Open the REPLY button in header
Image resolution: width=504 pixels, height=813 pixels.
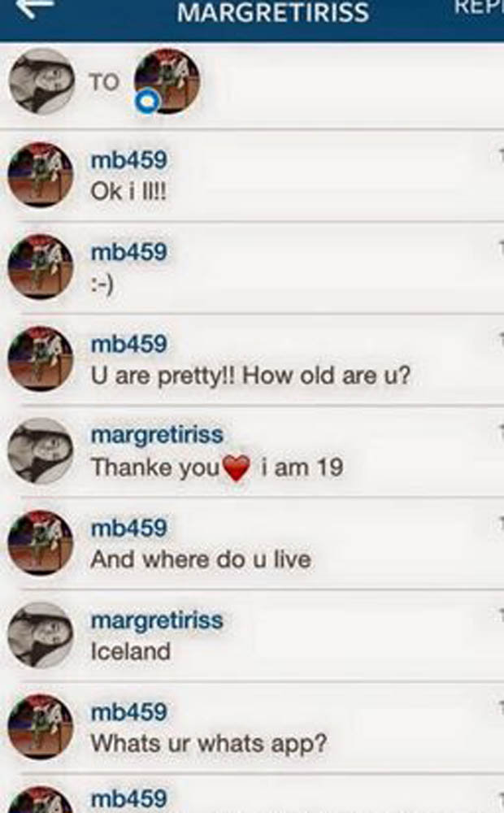[479, 7]
